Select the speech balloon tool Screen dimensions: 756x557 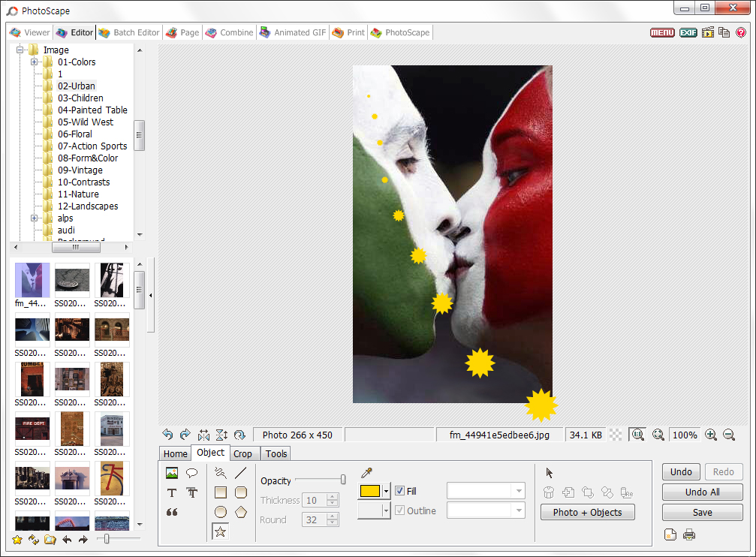pyautogui.click(x=192, y=472)
